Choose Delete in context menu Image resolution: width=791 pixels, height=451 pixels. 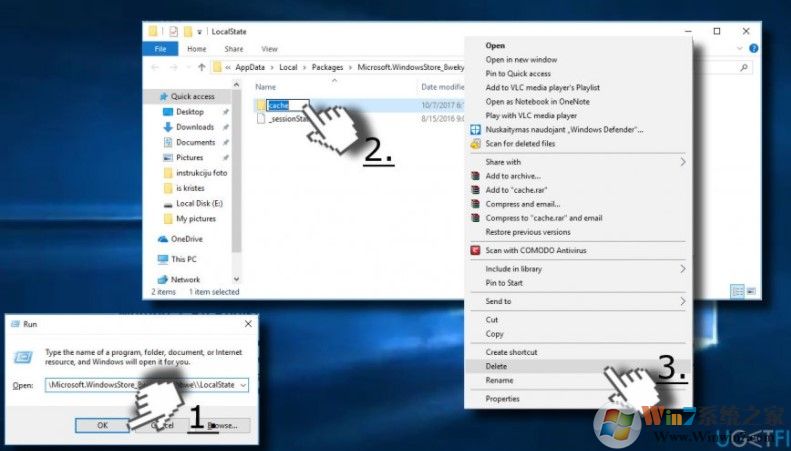point(496,366)
